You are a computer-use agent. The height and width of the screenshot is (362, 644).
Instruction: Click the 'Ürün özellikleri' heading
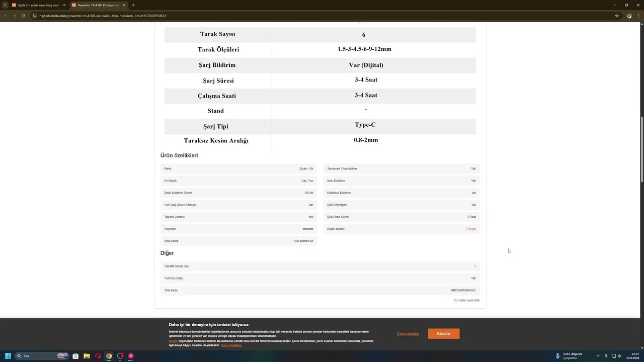click(x=179, y=155)
